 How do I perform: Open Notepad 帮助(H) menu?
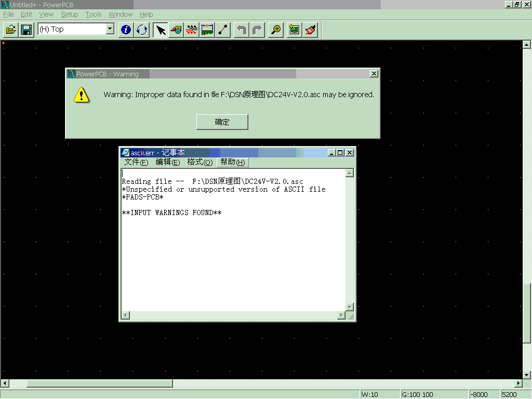point(232,162)
